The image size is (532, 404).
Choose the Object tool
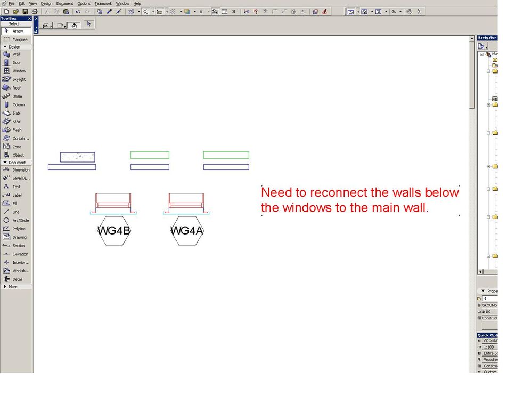click(x=16, y=155)
